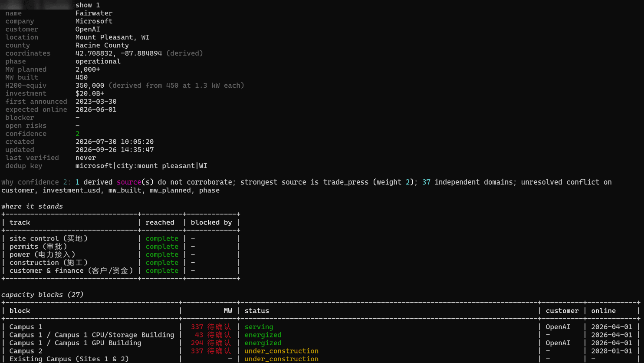Screen dimensions: 644x363
Task: Click the 'serving' status
Action: [259, 327]
